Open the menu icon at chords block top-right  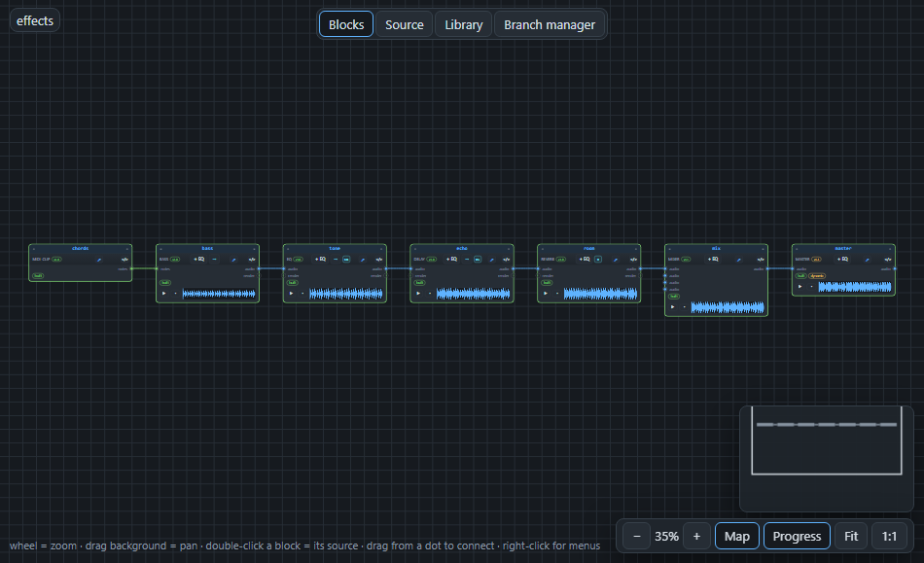(x=126, y=249)
